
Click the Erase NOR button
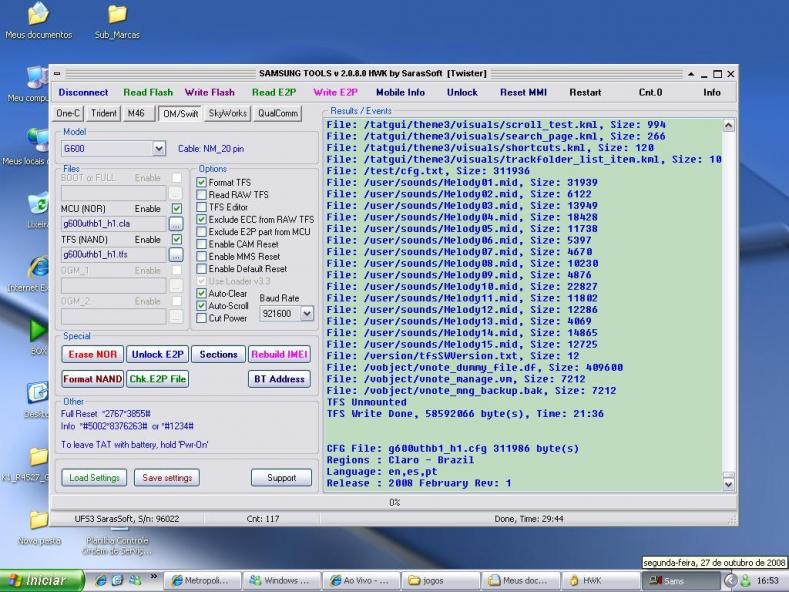93,354
